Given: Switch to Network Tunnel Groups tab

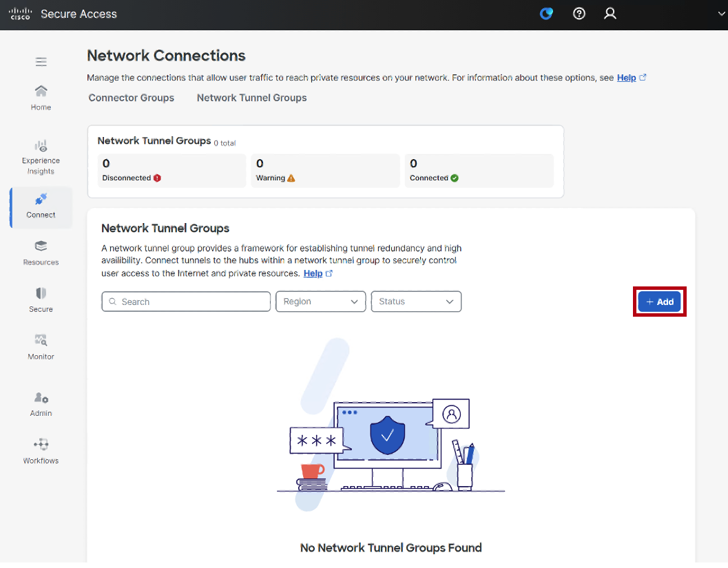Looking at the screenshot, I should pyautogui.click(x=251, y=98).
